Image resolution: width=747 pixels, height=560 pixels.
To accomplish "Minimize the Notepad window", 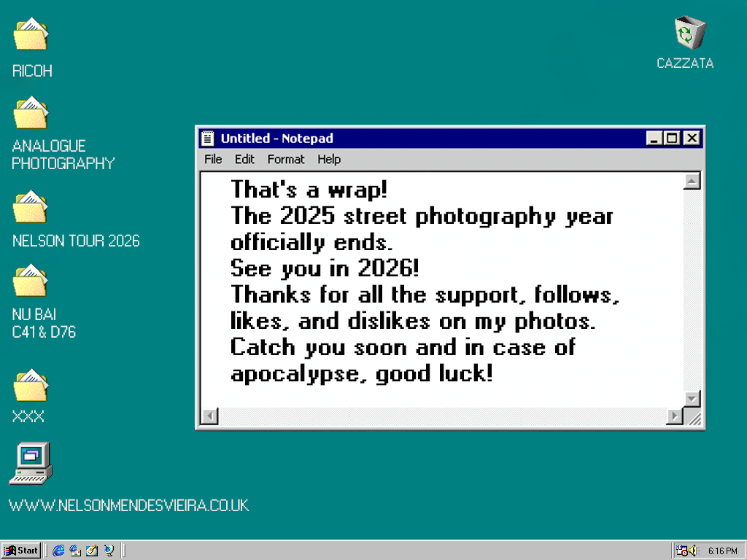I will pos(654,138).
